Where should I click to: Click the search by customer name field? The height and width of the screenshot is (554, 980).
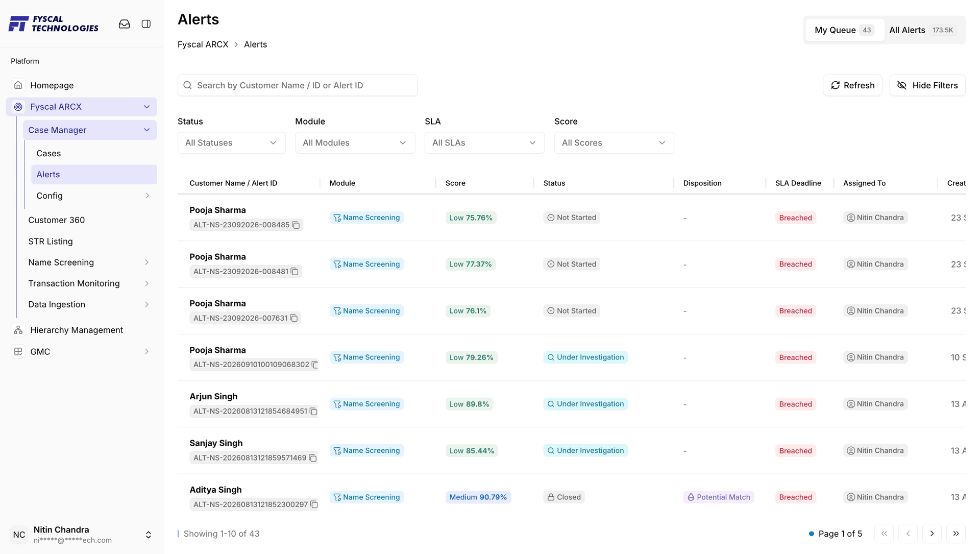[x=298, y=85]
